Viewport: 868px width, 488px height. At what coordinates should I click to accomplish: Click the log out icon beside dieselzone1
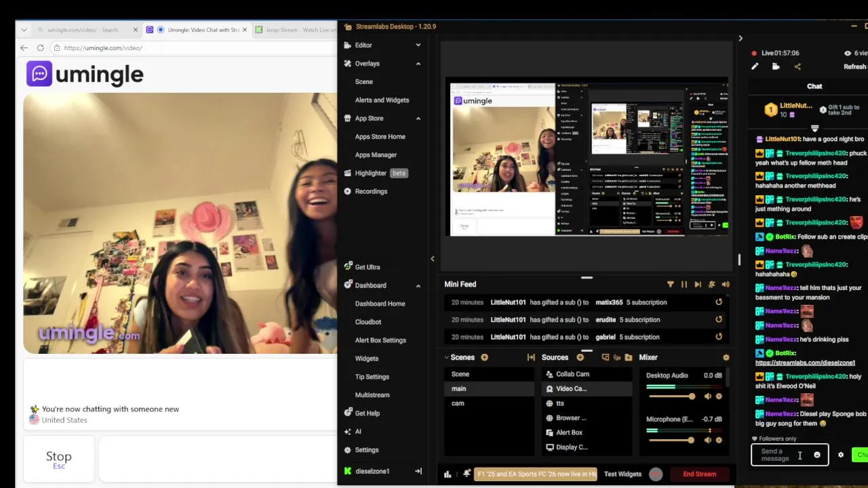[x=418, y=471]
